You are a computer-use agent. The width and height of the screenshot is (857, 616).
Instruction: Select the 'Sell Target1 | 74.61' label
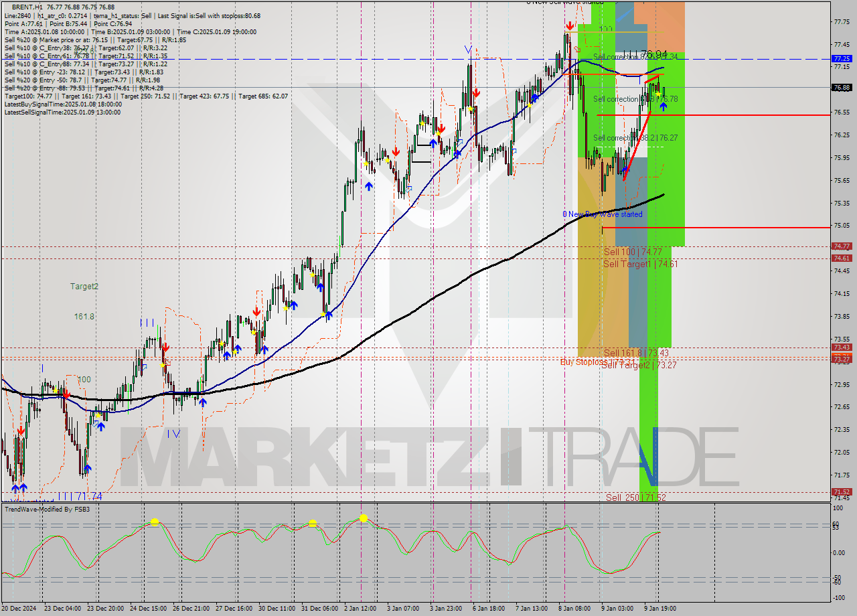(640, 264)
